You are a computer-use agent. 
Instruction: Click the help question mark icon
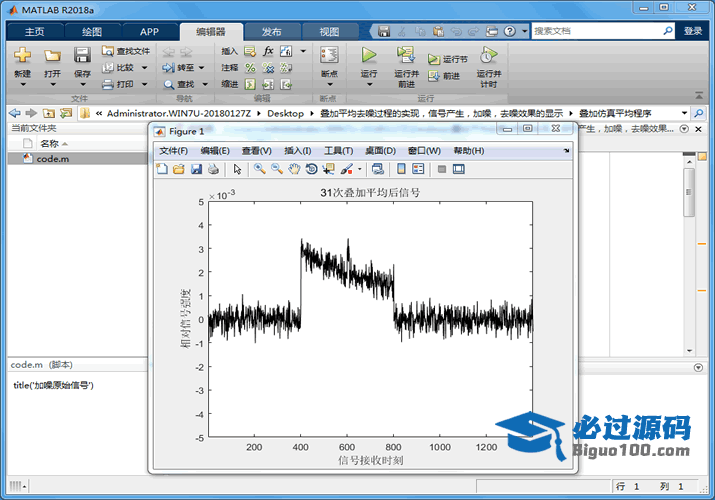coord(510,31)
